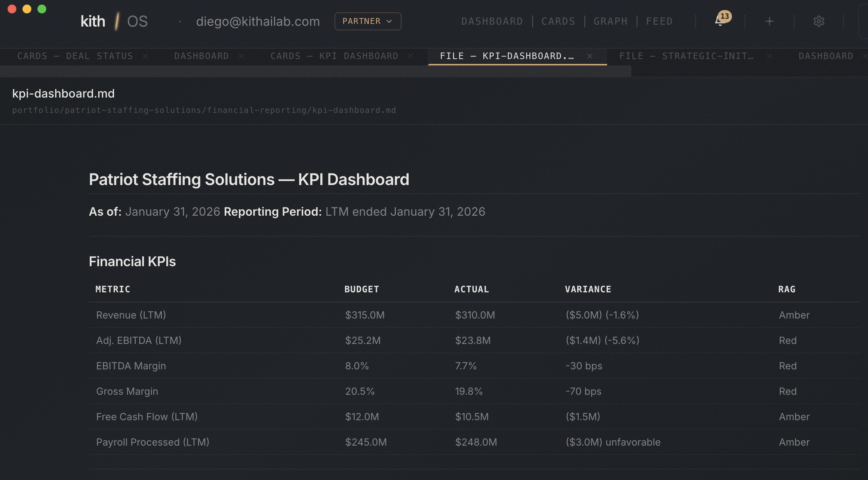Click the diego@kithailab.com account link

258,21
